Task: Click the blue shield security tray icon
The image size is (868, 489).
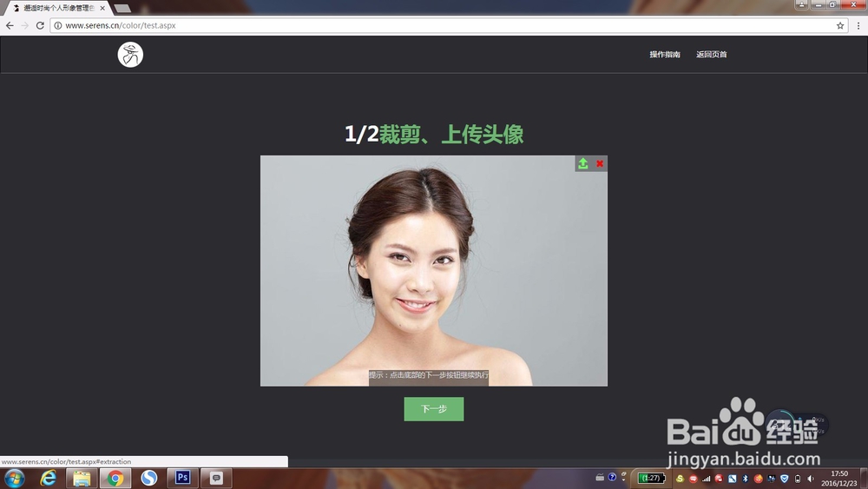Action: click(x=785, y=479)
